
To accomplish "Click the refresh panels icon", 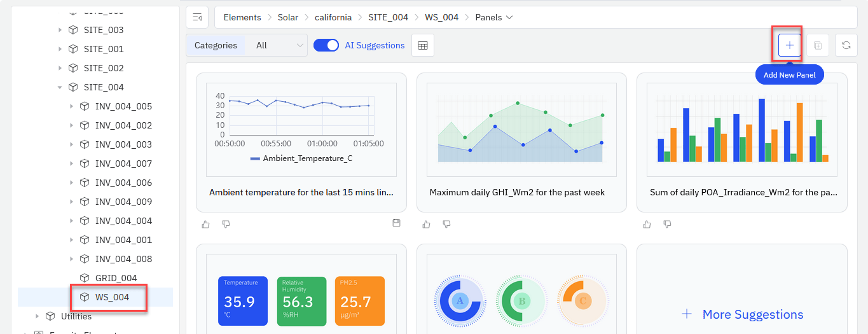I will click(846, 45).
